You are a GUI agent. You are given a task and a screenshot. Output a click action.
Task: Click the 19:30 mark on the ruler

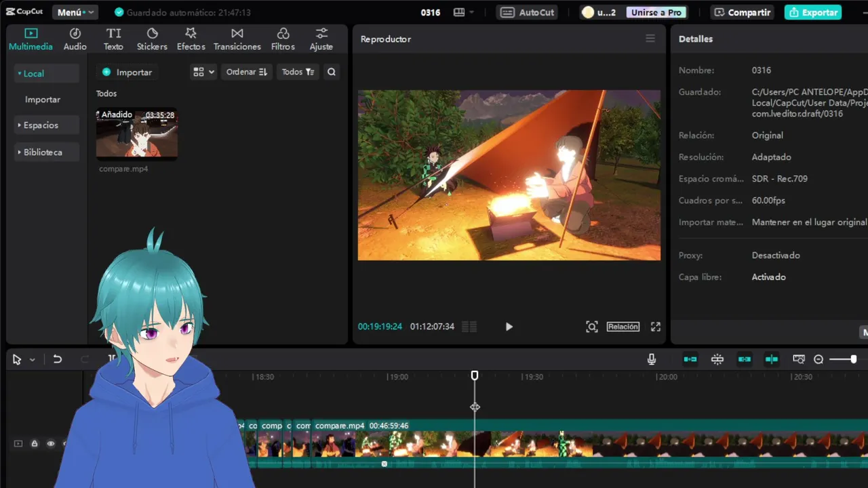tap(532, 377)
